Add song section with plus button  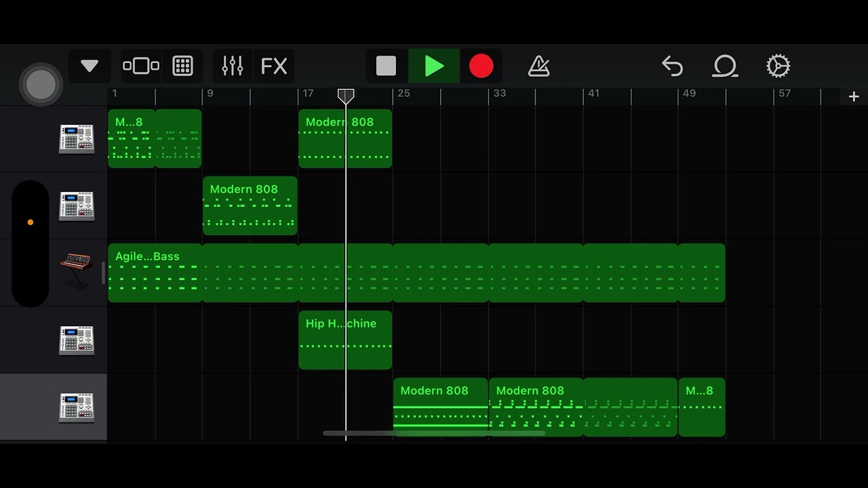[x=854, y=97]
